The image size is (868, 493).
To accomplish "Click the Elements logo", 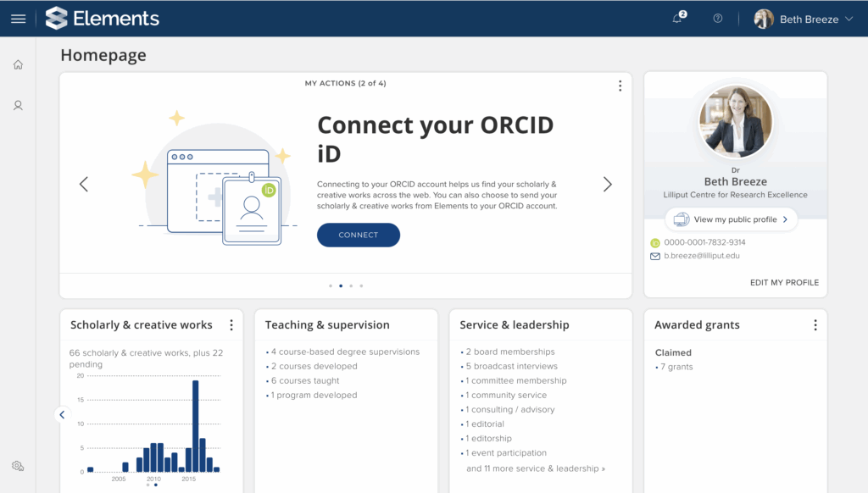I will point(102,18).
